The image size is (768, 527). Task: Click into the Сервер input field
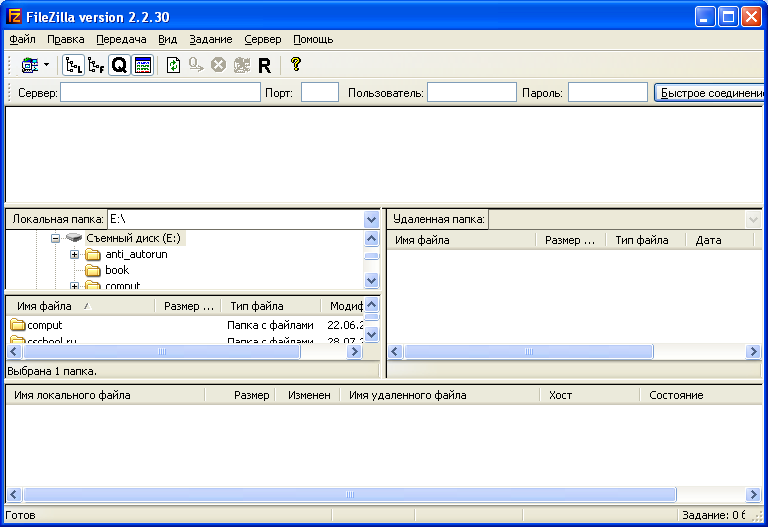pos(160,92)
